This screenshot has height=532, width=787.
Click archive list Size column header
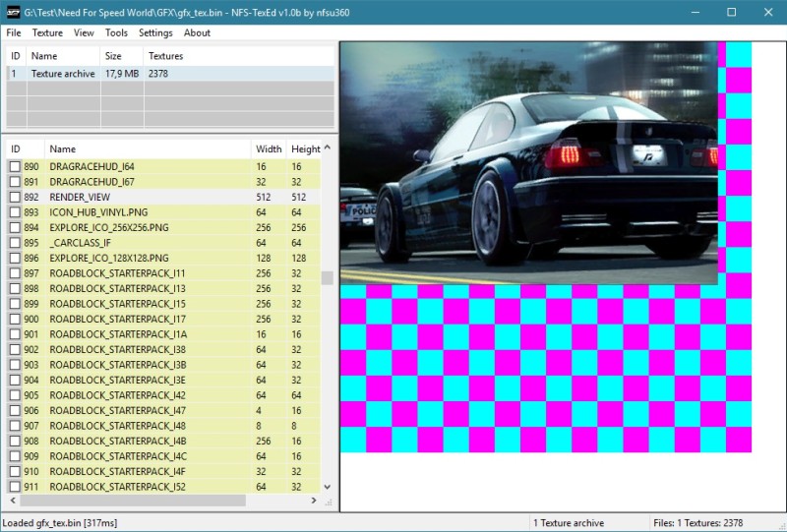(x=122, y=56)
